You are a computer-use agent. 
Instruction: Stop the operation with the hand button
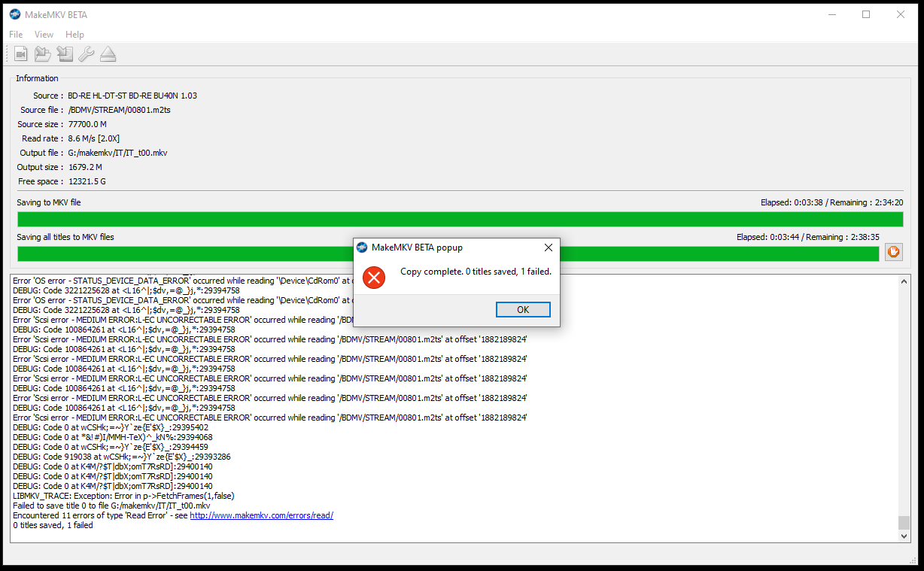(x=893, y=253)
